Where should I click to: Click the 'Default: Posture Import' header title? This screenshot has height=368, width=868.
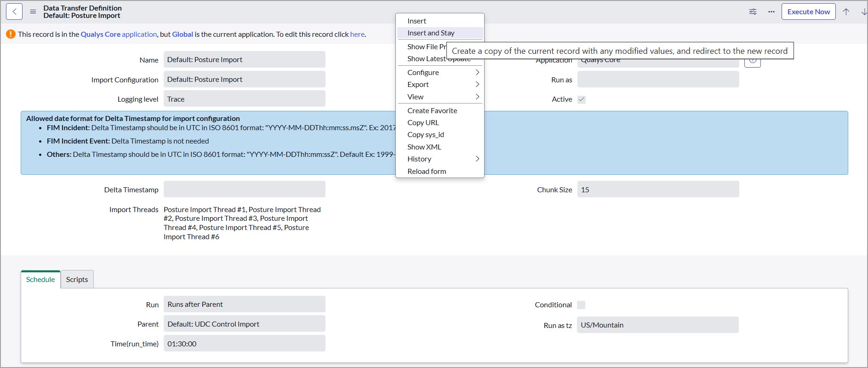(x=82, y=16)
